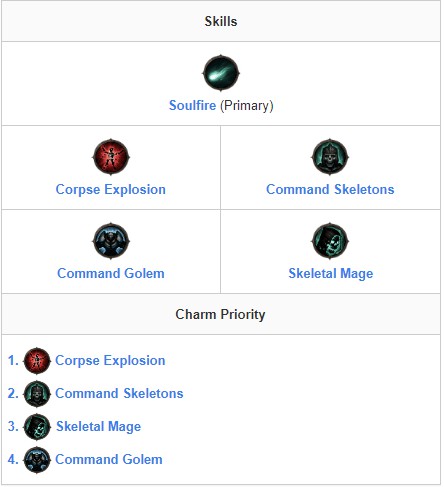Image resolution: width=444 pixels, height=487 pixels.
Task: Click the Command Skeletons skill icon in Skills
Action: click(x=330, y=157)
